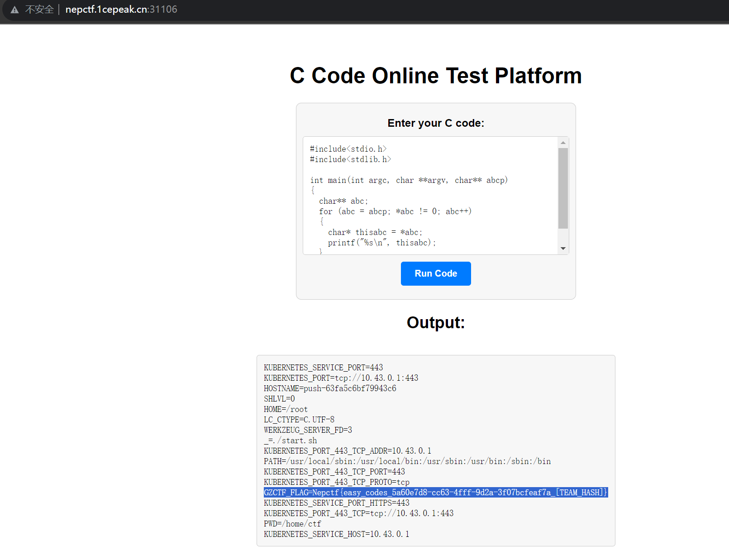This screenshot has width=729, height=560.
Task: Click the KUBERNETES_SERVICE_PORT=443 output line
Action: [324, 368]
